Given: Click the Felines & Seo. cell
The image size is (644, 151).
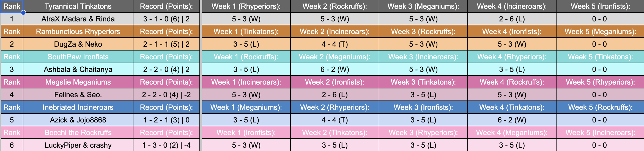Looking at the screenshot, I should coord(78,95).
